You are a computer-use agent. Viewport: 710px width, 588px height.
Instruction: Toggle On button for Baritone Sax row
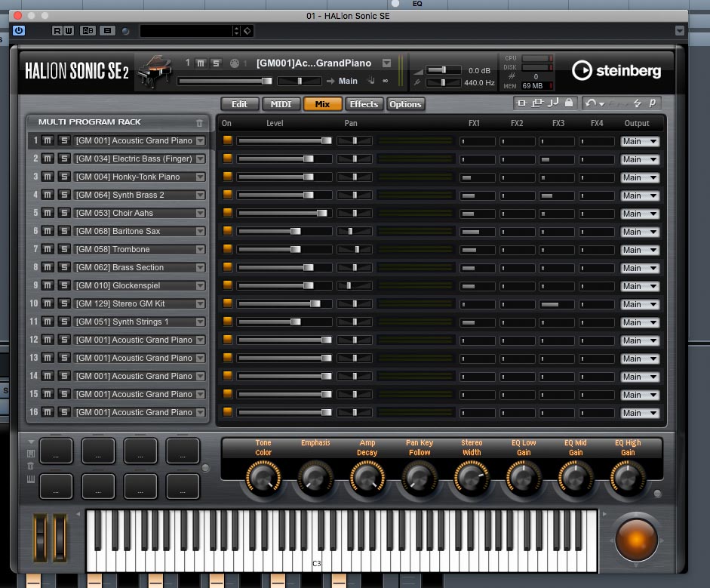[x=227, y=230]
